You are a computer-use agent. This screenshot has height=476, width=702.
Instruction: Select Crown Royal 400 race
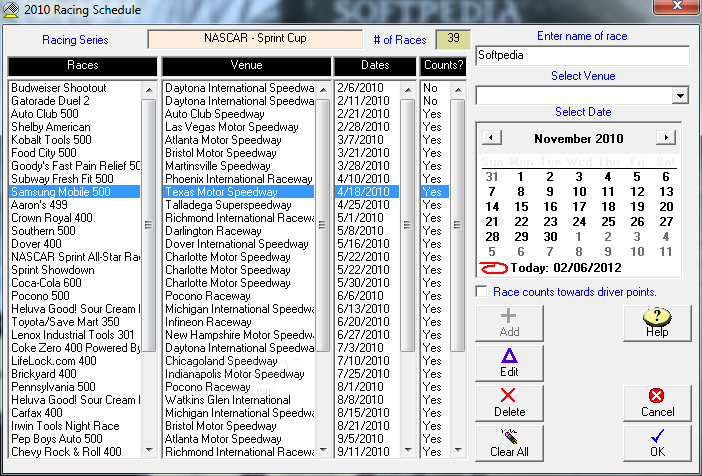pos(75,218)
